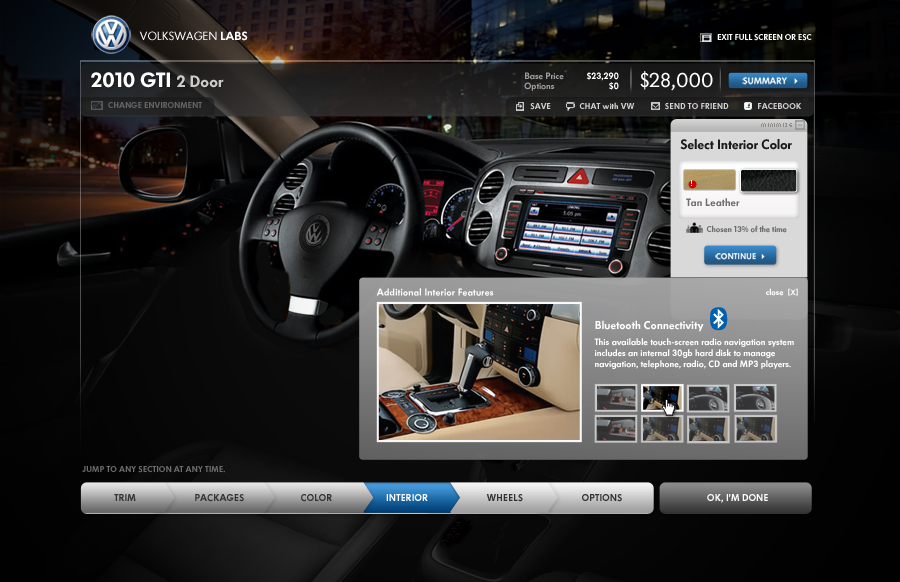The width and height of the screenshot is (900, 582).
Task: Select the third thumbnail in the bottom row
Action: pos(708,429)
